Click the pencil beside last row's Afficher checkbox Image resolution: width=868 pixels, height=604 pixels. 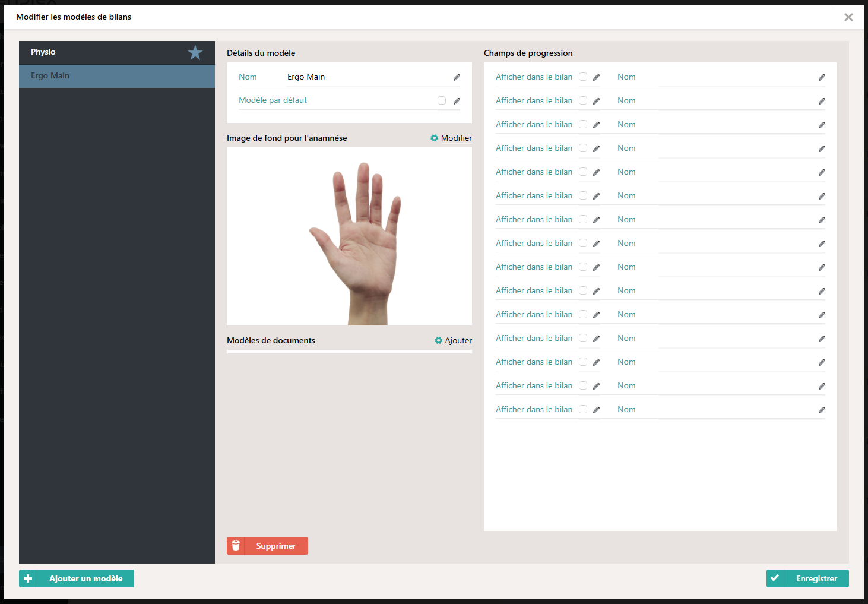(596, 410)
